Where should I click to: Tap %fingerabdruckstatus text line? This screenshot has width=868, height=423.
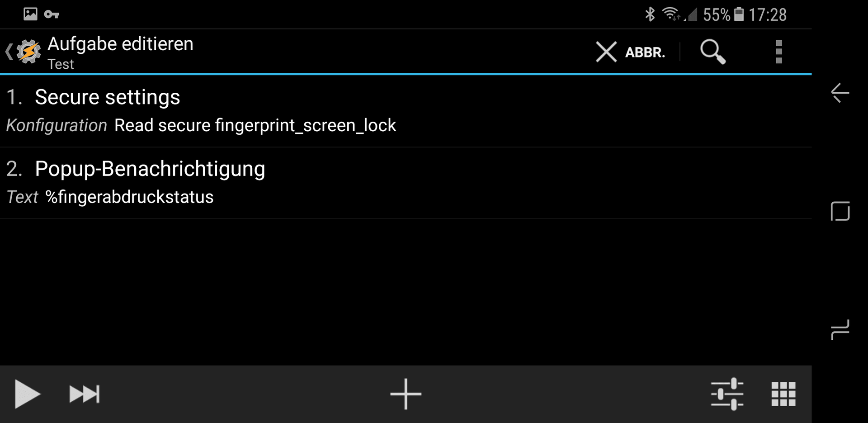(x=129, y=197)
